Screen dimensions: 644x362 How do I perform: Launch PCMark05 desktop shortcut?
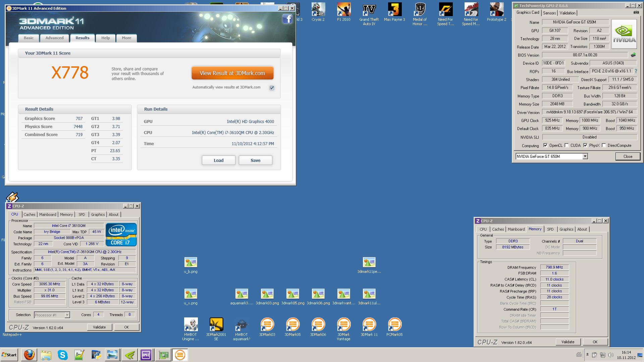click(x=394, y=327)
